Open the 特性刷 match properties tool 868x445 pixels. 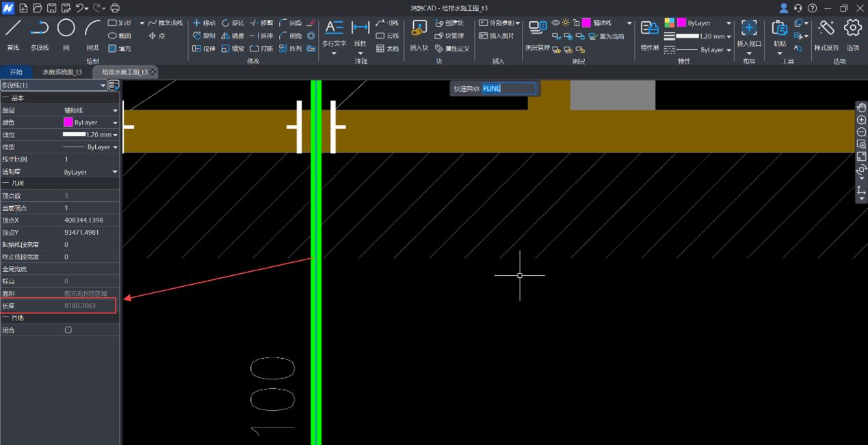coord(649,29)
